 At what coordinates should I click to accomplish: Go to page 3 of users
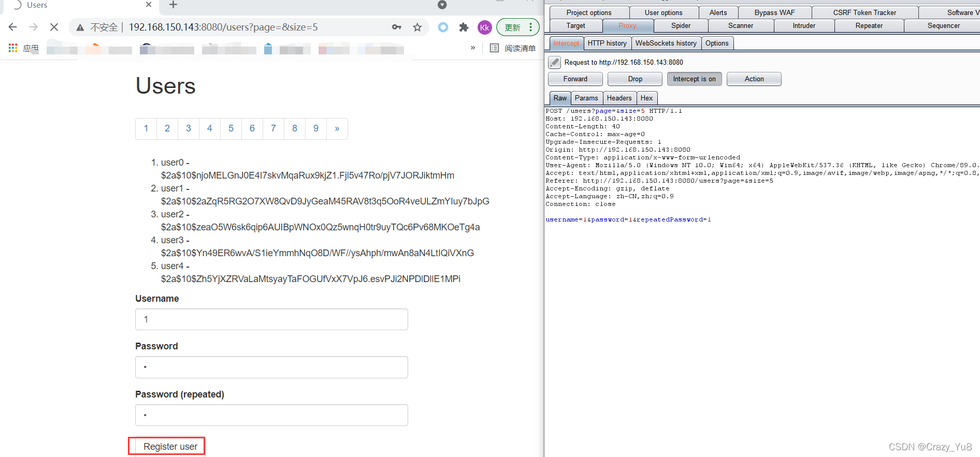189,128
